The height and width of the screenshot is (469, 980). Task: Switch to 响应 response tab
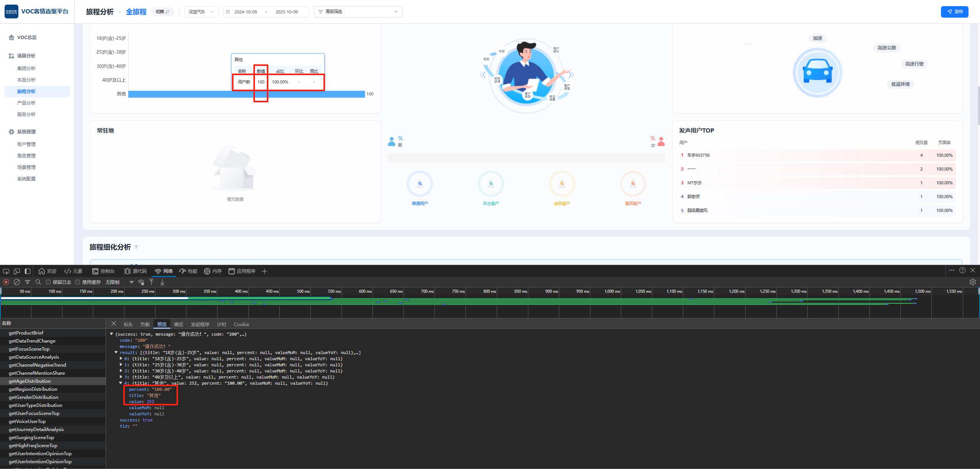pyautogui.click(x=179, y=324)
